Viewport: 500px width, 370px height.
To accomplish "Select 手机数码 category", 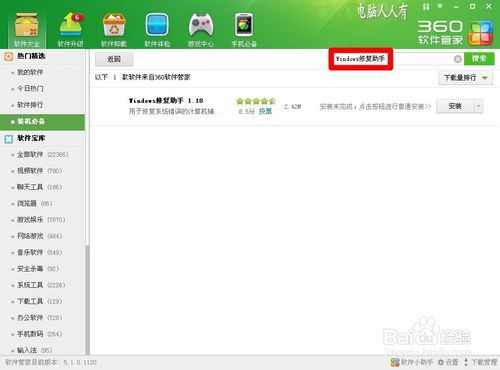I will pos(39,334).
